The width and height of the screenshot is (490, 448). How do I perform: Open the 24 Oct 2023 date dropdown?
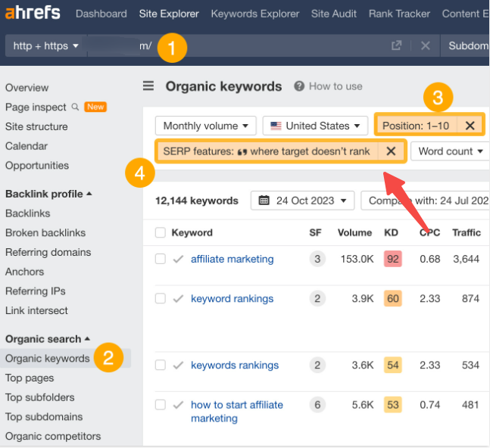[x=302, y=201]
